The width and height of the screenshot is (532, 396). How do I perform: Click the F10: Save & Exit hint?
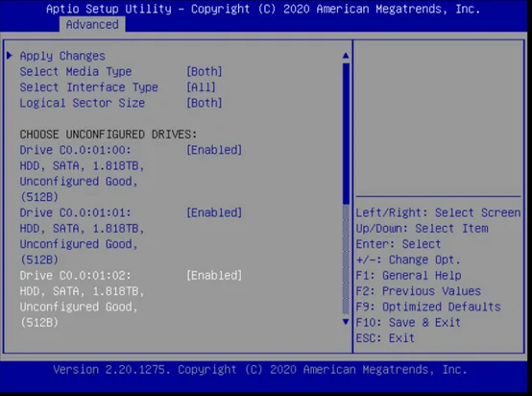[408, 322]
